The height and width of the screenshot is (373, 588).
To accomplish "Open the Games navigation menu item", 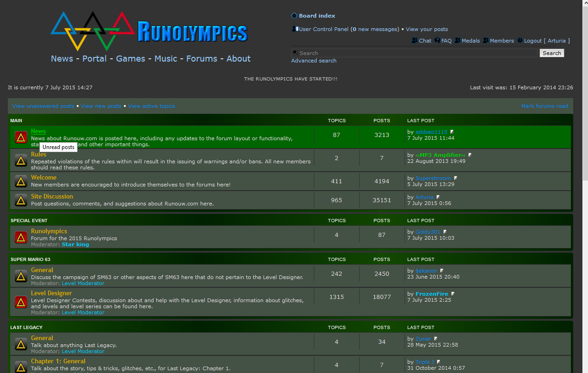I will click(x=130, y=59).
